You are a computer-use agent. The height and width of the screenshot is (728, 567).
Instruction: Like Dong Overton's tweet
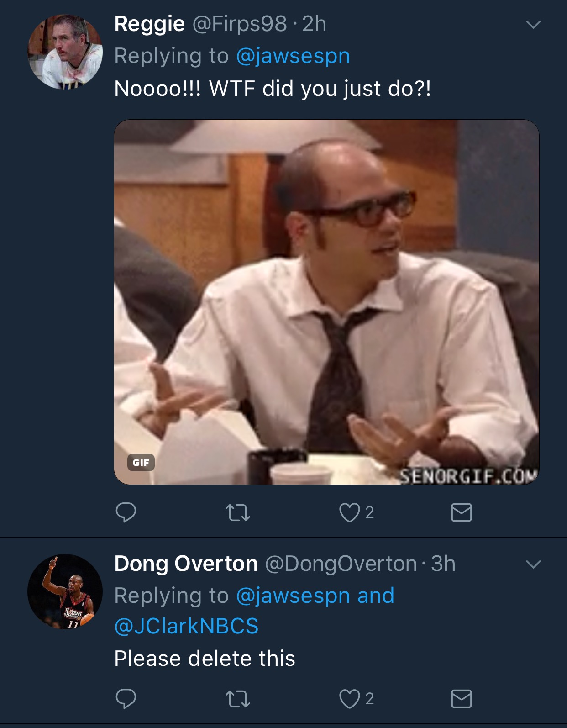tap(350, 699)
